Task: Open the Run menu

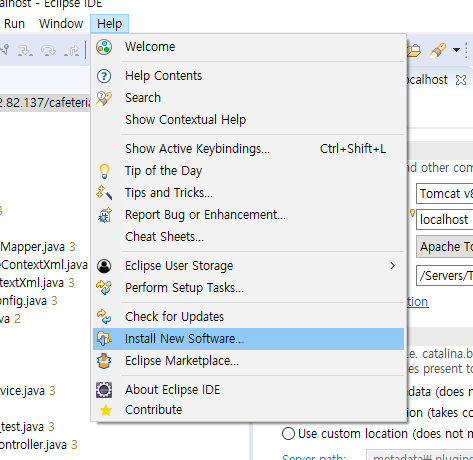Action: click(x=14, y=24)
